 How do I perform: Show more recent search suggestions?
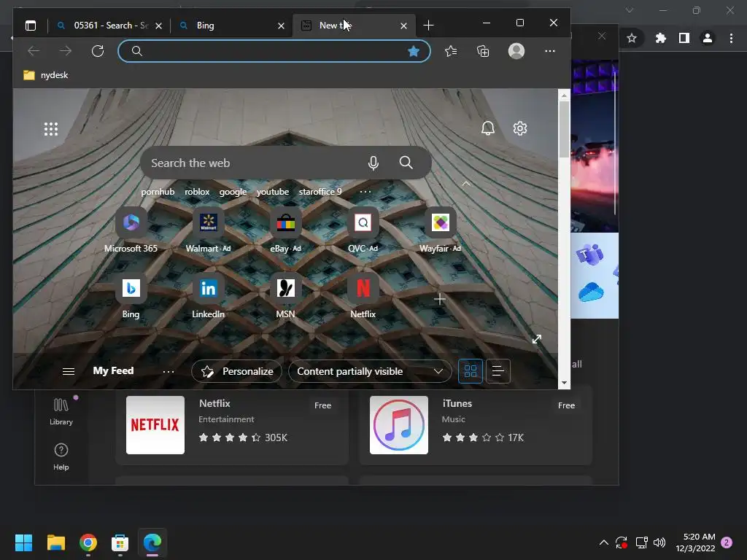[x=365, y=192]
